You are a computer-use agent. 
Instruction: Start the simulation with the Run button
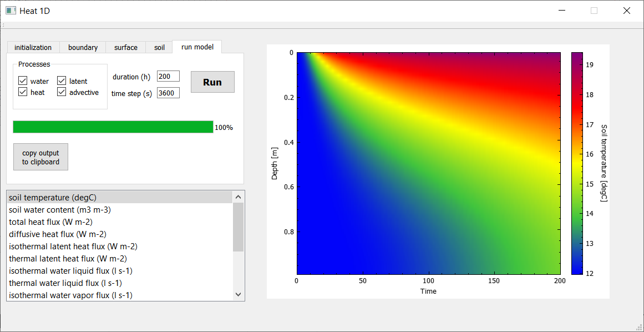[213, 82]
